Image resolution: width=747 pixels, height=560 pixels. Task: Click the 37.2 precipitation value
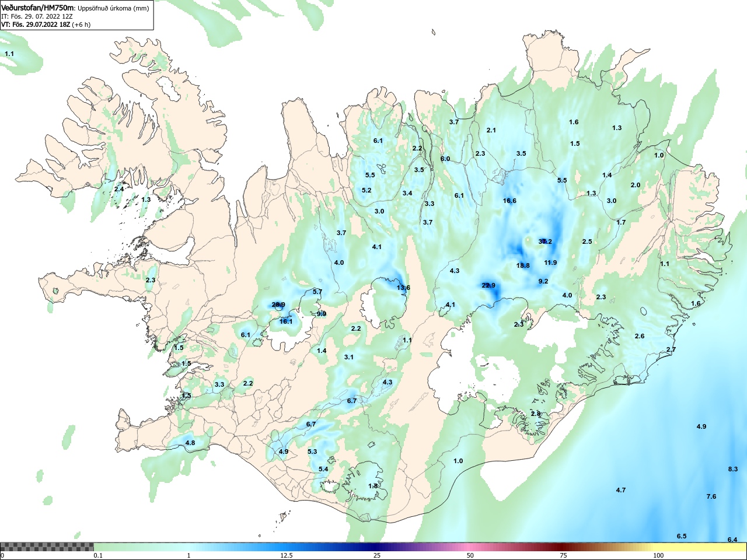[545, 242]
